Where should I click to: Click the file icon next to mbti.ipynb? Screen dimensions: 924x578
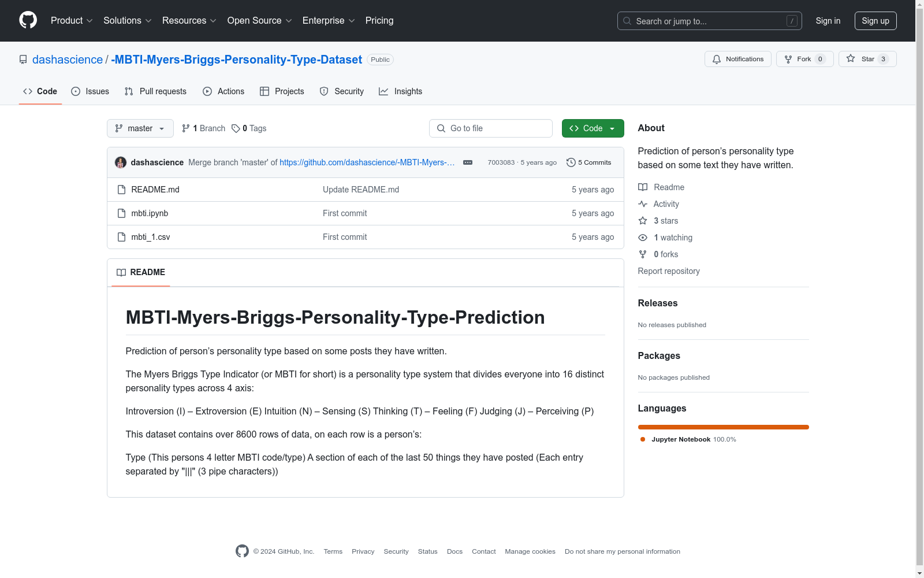(x=121, y=213)
